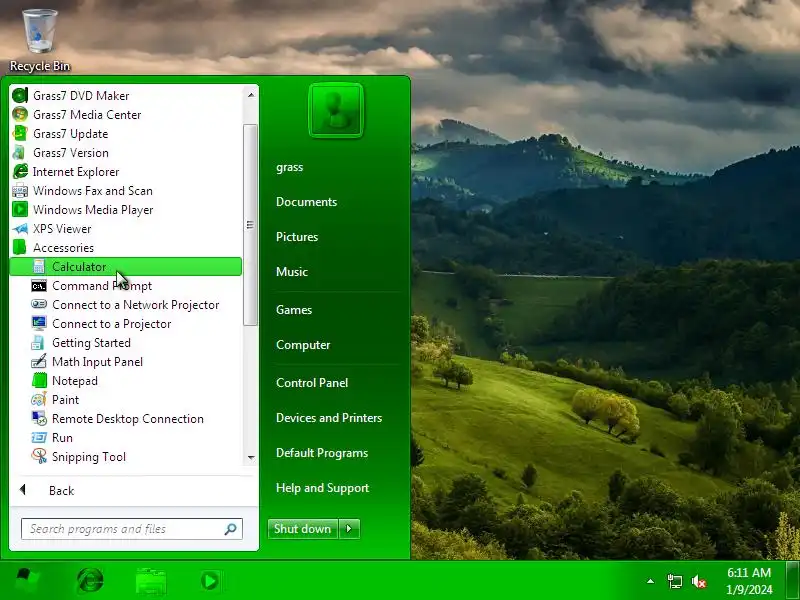Open Pictures from Start menu
The image size is (800, 600).
pos(296,237)
